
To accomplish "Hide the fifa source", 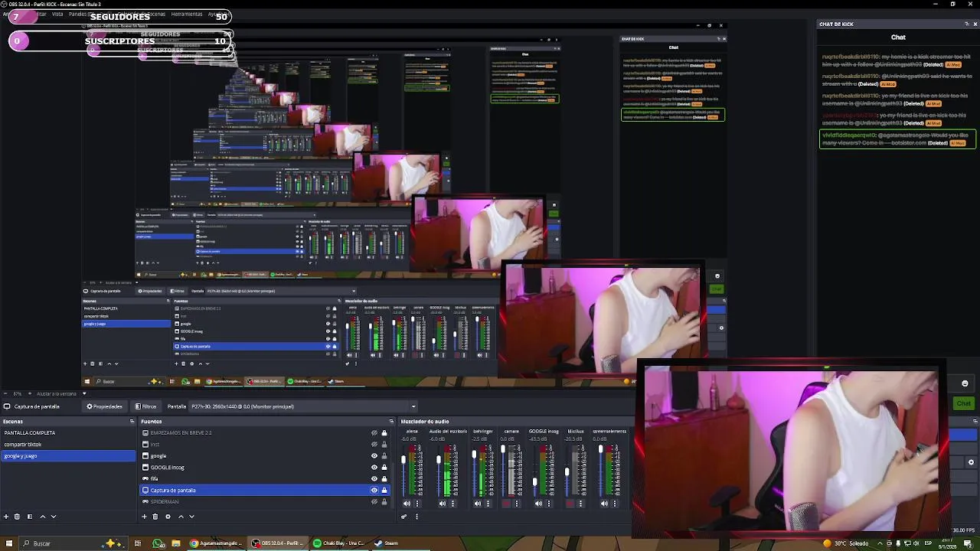I will pyautogui.click(x=374, y=479).
